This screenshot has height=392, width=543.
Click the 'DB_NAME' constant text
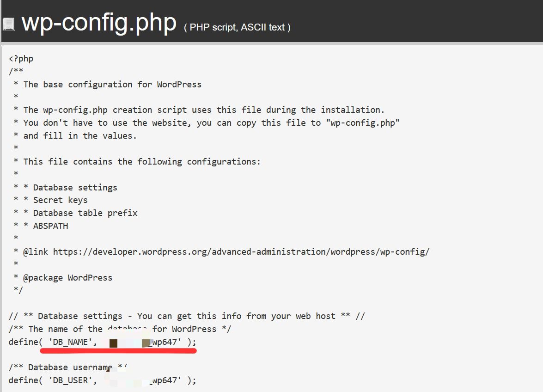[x=73, y=342]
